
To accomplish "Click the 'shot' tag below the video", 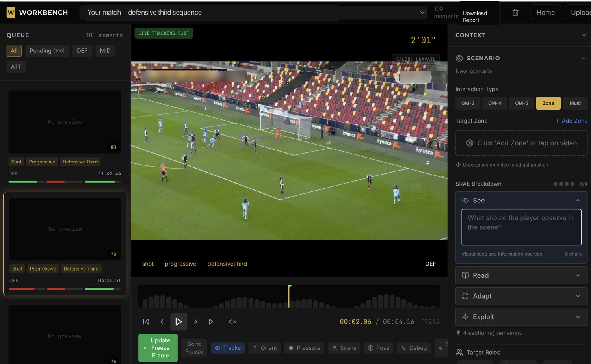I will tap(148, 264).
